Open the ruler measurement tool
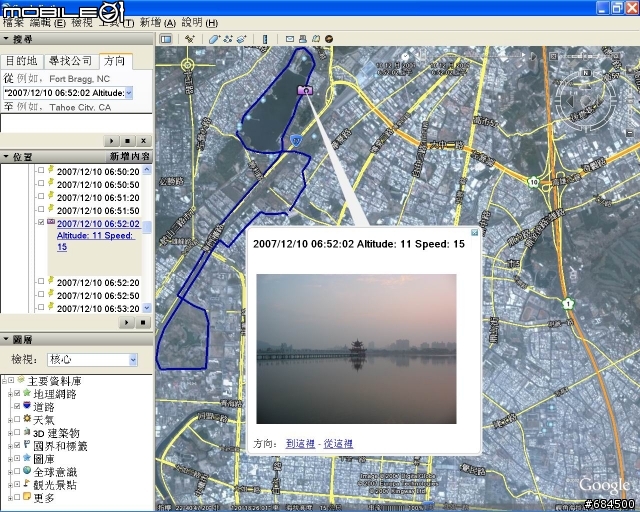Image resolution: width=640 pixels, height=512 pixels. coord(265,39)
